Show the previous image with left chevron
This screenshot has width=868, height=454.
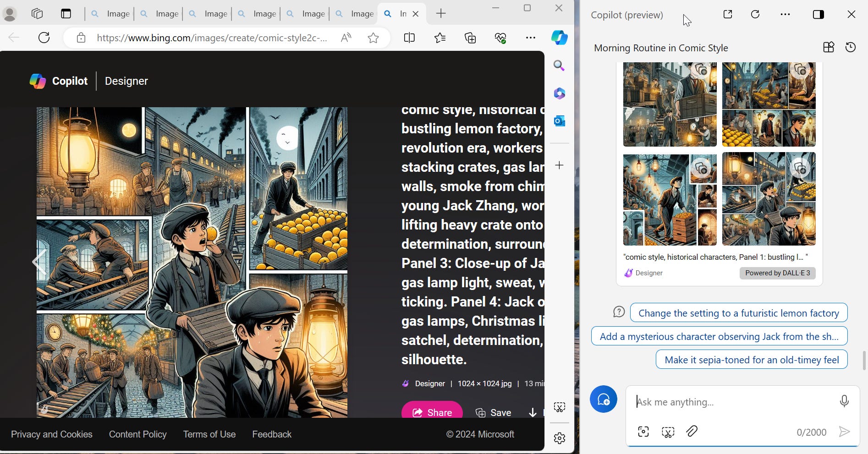click(38, 262)
